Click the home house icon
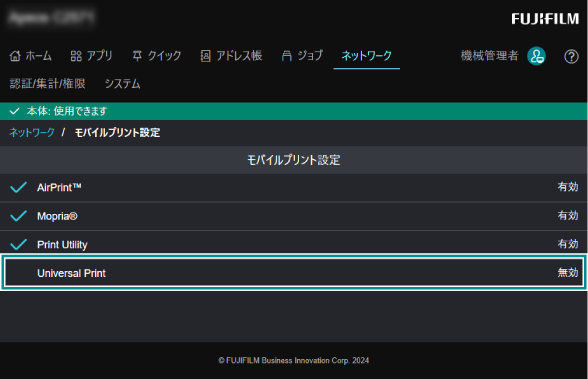 [15, 56]
